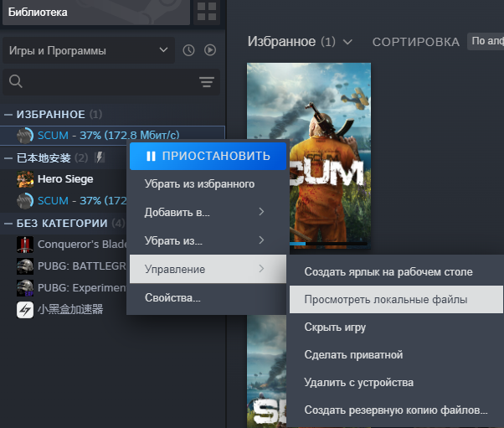Select SCUM row under 已本地安装
This screenshot has height=428, width=504.
64,201
